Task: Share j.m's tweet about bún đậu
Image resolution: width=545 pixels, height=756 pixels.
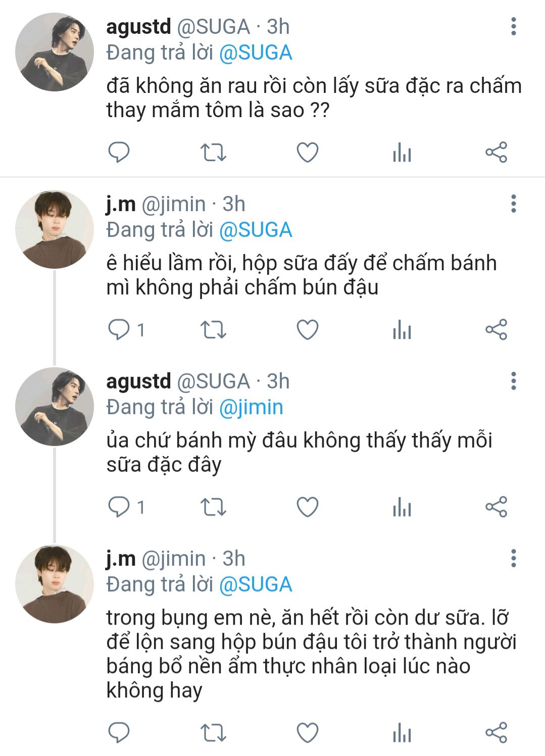Action: pyautogui.click(x=496, y=330)
